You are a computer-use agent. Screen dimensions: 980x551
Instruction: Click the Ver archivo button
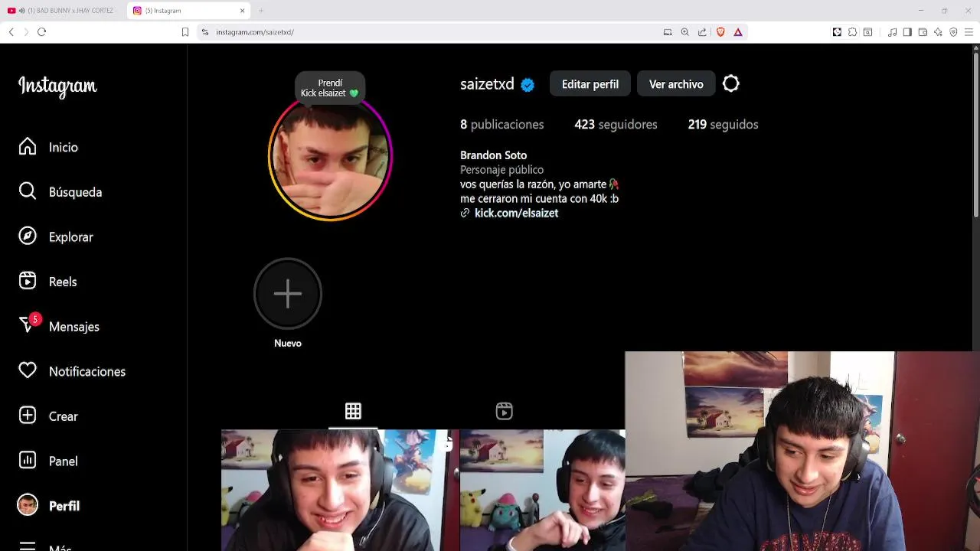click(676, 84)
